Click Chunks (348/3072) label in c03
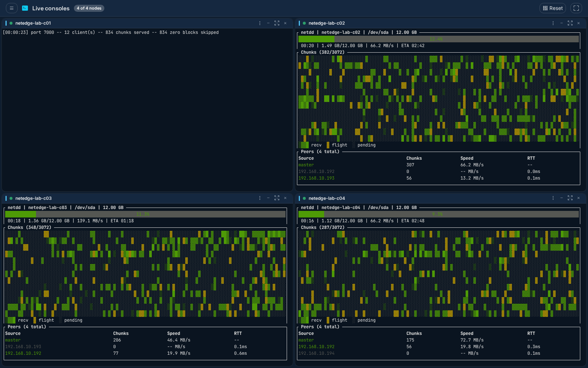 (29, 227)
